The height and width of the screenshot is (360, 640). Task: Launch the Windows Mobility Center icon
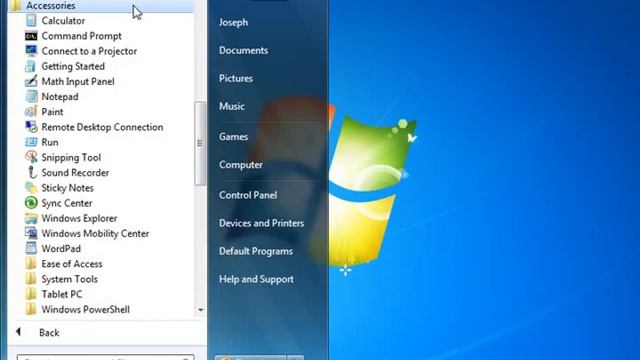pos(31,233)
